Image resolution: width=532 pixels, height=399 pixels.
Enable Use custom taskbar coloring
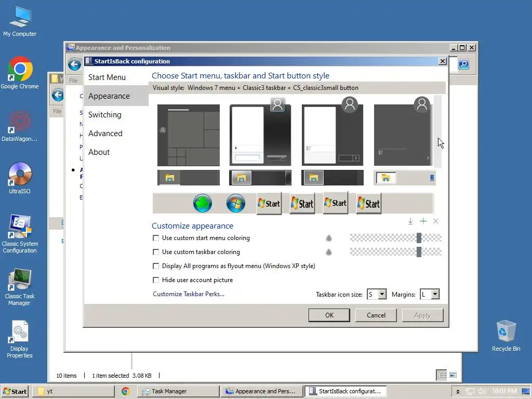pyautogui.click(x=156, y=252)
